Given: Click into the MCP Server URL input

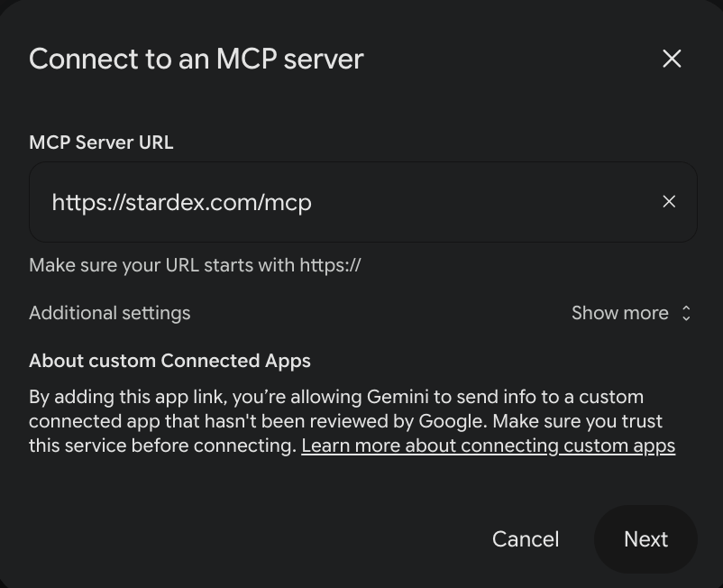Looking at the screenshot, I should tap(363, 202).
